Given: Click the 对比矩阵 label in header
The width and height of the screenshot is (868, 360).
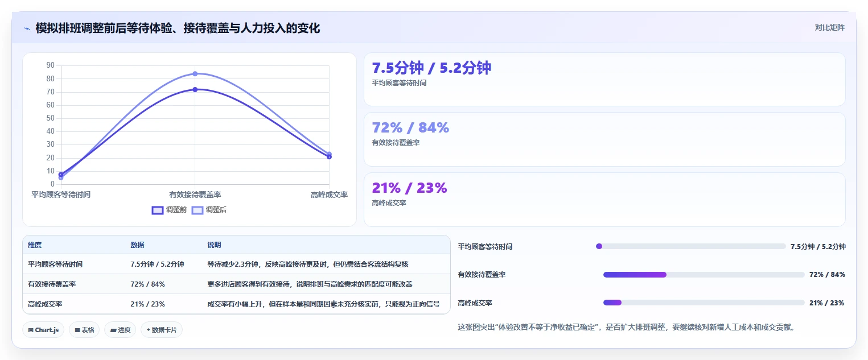Looking at the screenshot, I should (830, 27).
